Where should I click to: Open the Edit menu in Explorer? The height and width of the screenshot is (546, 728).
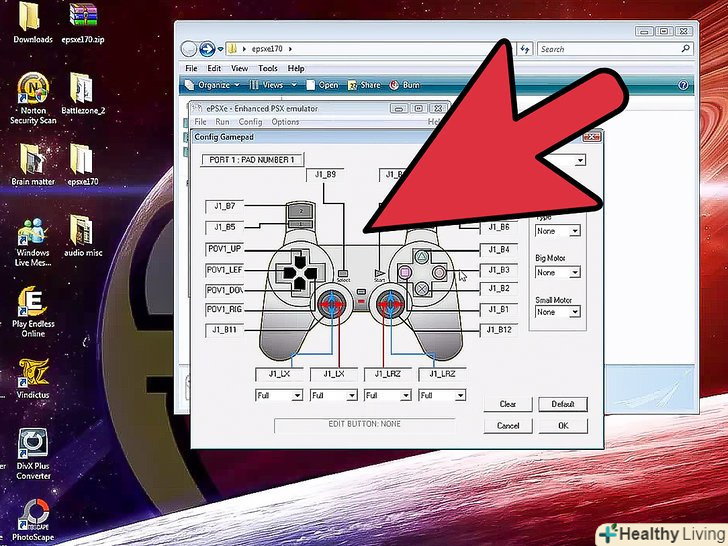[214, 68]
